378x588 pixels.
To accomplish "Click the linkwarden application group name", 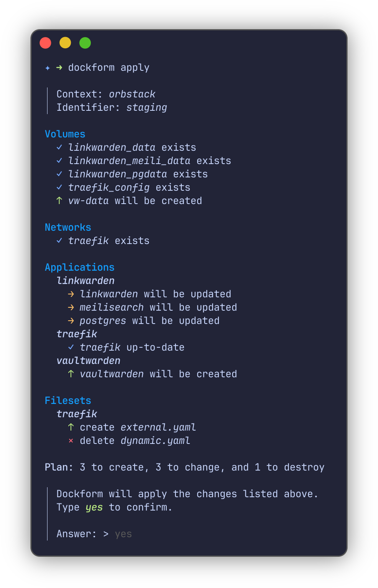I will point(85,281).
